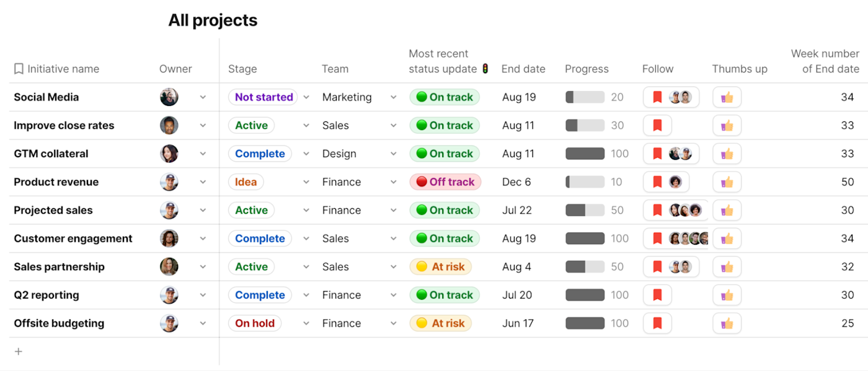Sort by the End date column header
Image resolution: width=868 pixels, height=371 pixels.
tap(523, 69)
